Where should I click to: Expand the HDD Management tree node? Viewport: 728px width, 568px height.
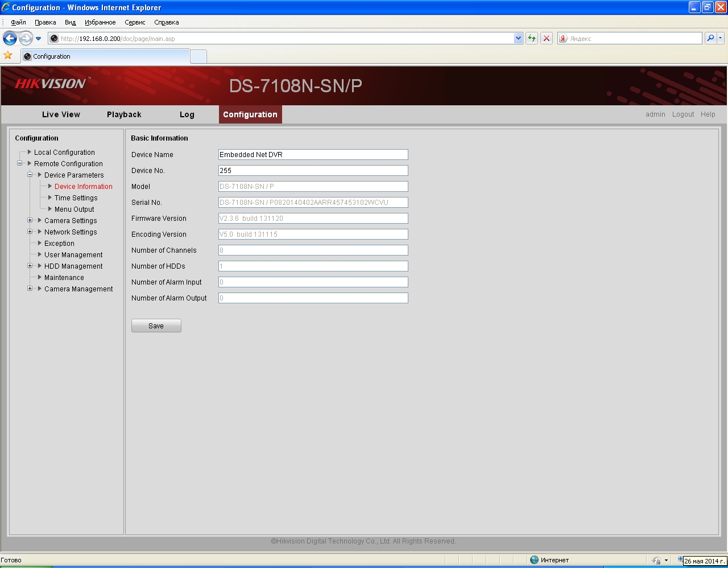30,266
